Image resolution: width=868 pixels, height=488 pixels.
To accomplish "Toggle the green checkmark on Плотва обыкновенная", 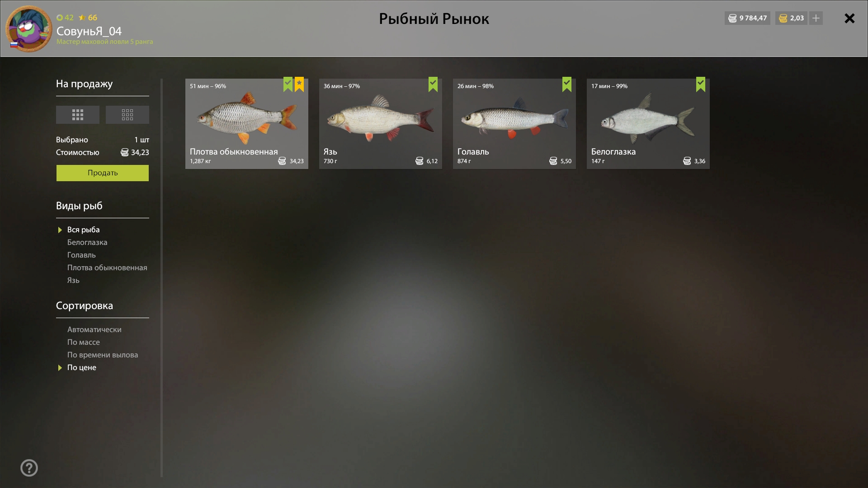I will coord(288,84).
